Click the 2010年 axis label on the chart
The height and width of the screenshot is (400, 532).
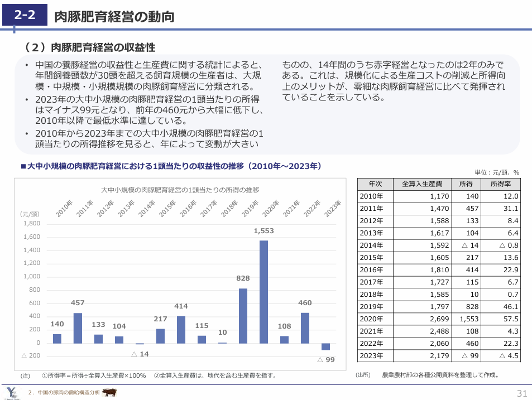coord(64,208)
